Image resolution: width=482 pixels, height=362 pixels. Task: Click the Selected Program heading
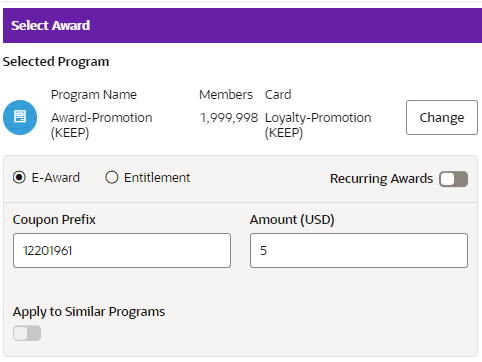coord(56,62)
